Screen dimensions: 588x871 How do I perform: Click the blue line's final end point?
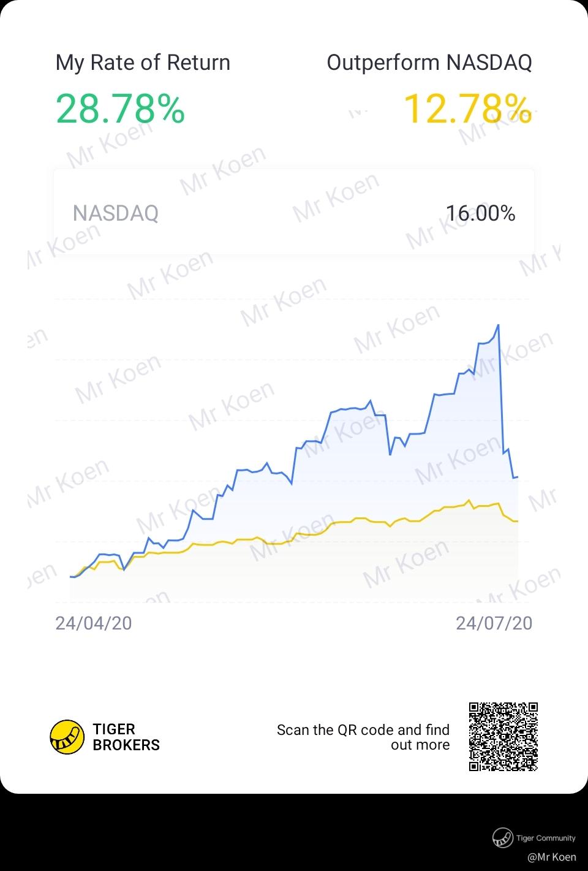(x=518, y=476)
